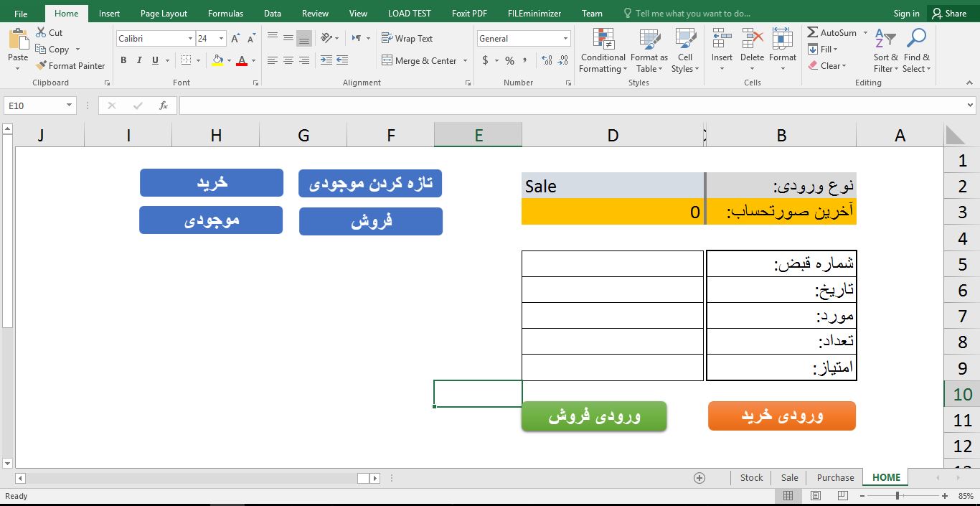Click the orange ورودی خرید button

tap(782, 416)
